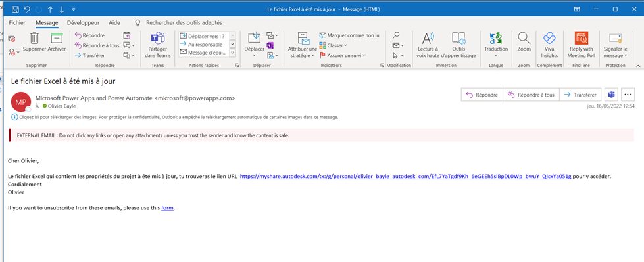Open the more actions ellipsis menu
The image size is (644, 262).
pos(628,95)
